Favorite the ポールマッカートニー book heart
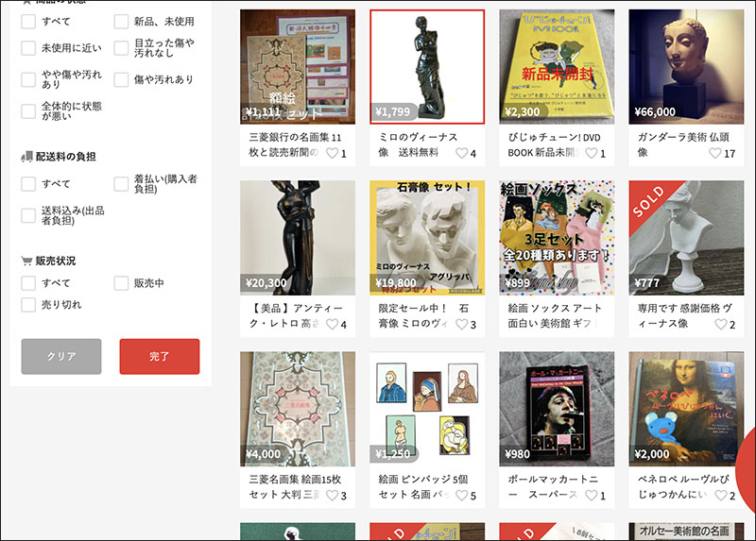 click(592, 496)
